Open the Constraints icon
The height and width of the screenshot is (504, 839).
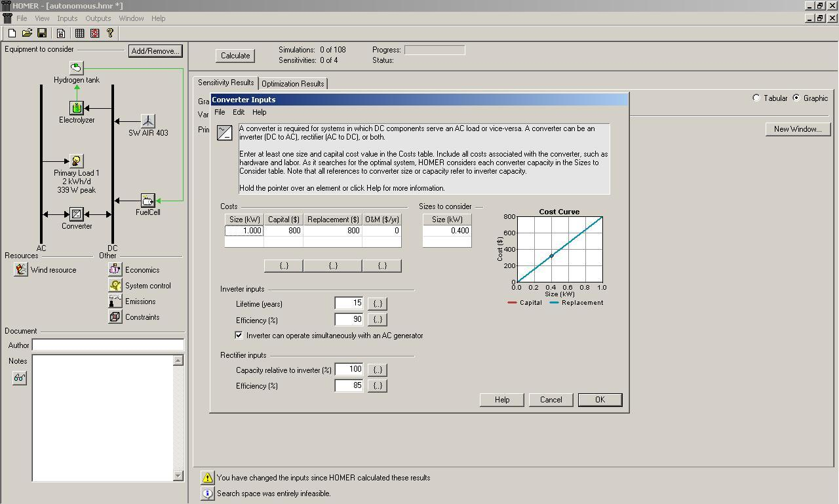click(115, 317)
